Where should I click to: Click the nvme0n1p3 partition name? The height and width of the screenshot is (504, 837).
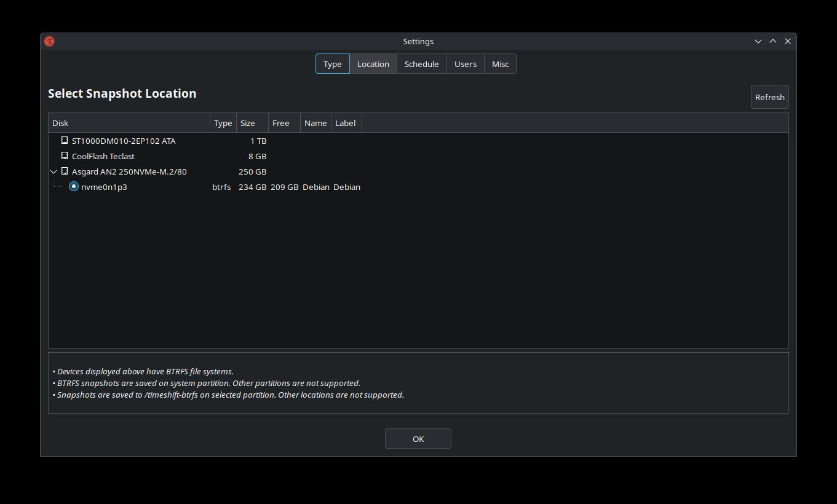point(104,187)
